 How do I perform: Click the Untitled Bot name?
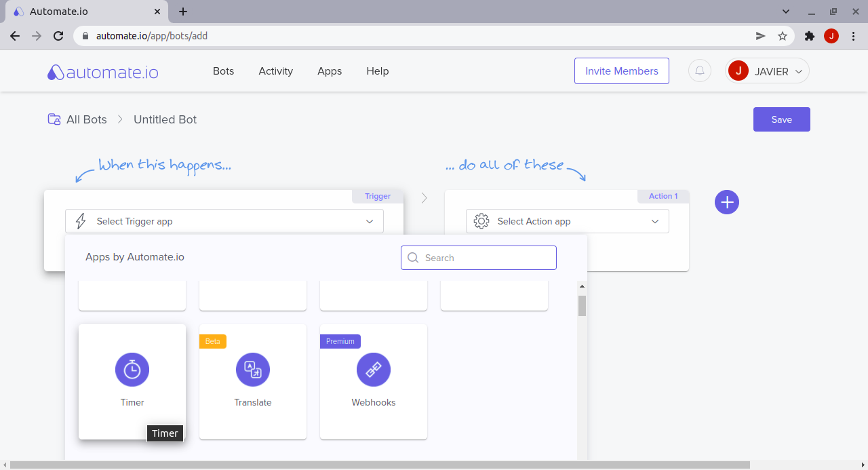point(165,119)
